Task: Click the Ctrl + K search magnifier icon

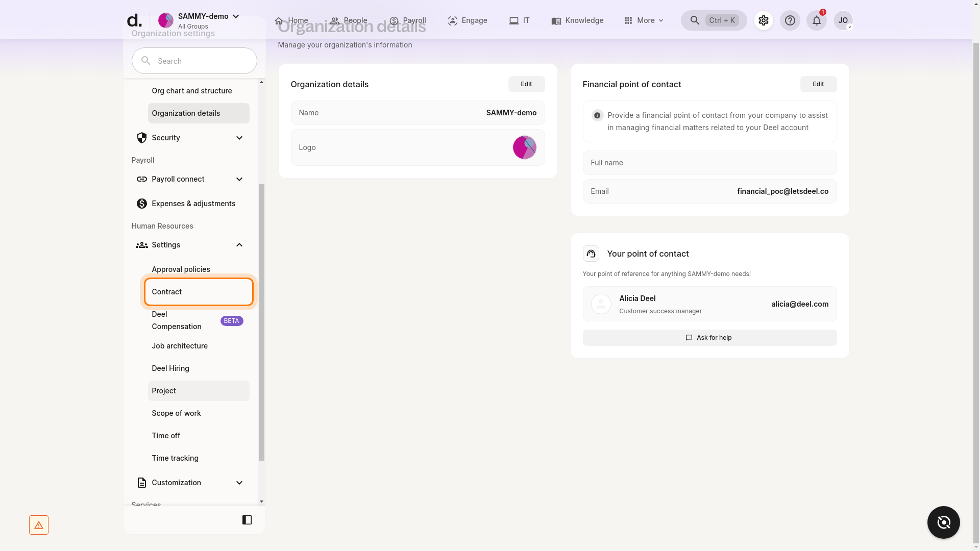Action: (695, 20)
